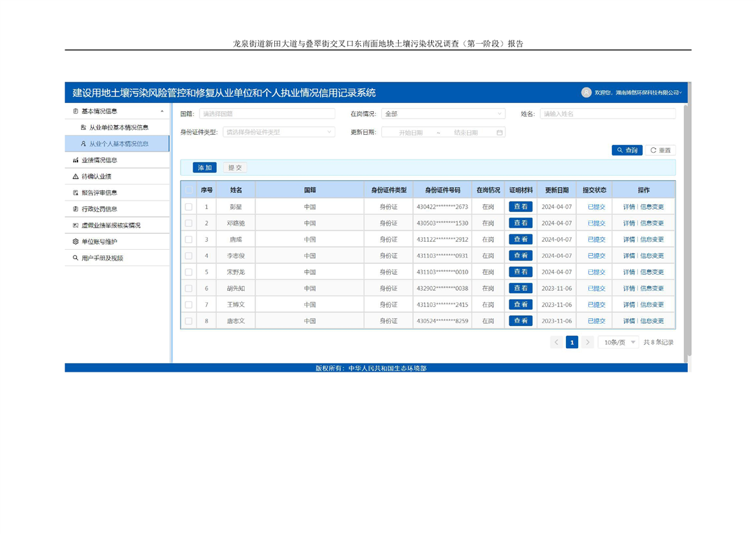Click the gear icon beside 单位账号维护
The width and height of the screenshot is (756, 534).
pyautogui.click(x=75, y=242)
